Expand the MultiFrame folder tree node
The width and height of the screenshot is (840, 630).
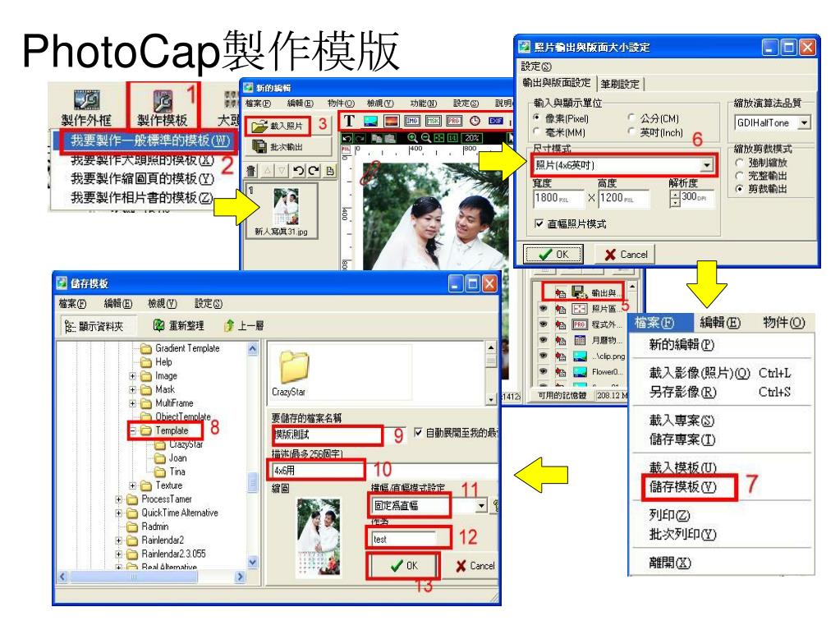pyautogui.click(x=132, y=402)
